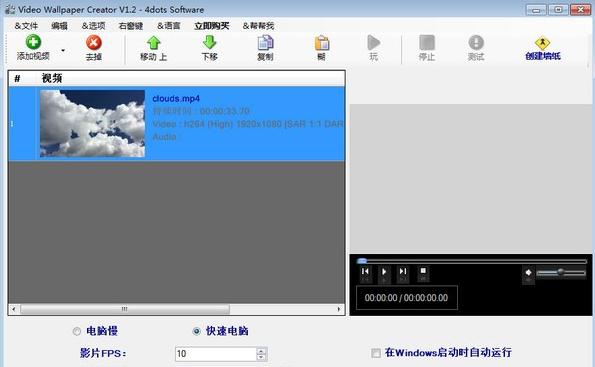This screenshot has width=595, height=367.
Task: Click the Move Down (下移) arrow icon
Action: coord(209,43)
